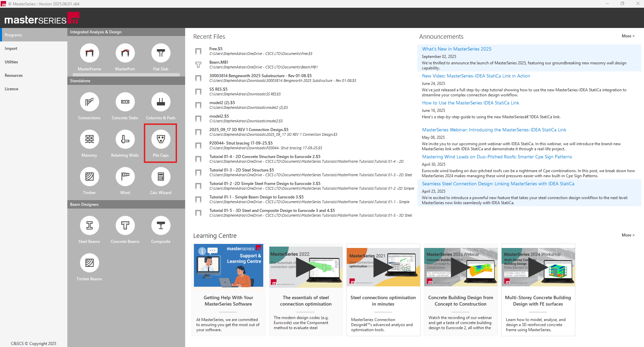Launch the MasterFrame program
The image size is (644, 347).
pos(89,53)
